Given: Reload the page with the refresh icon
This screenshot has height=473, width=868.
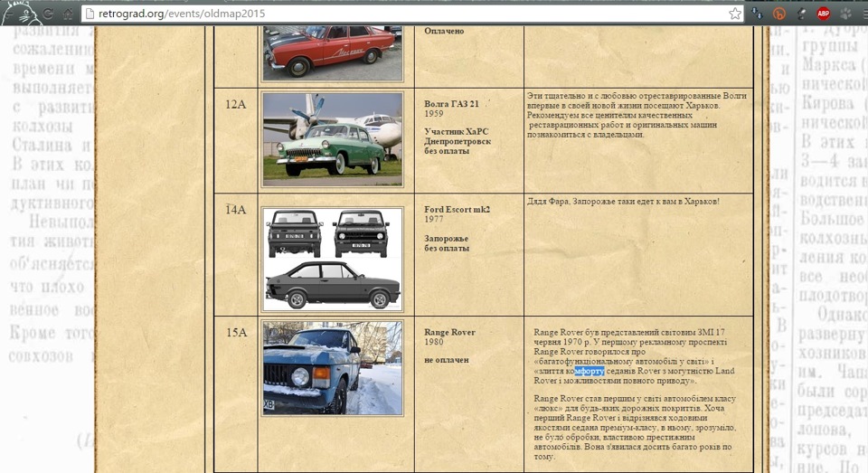Looking at the screenshot, I should [x=48, y=14].
